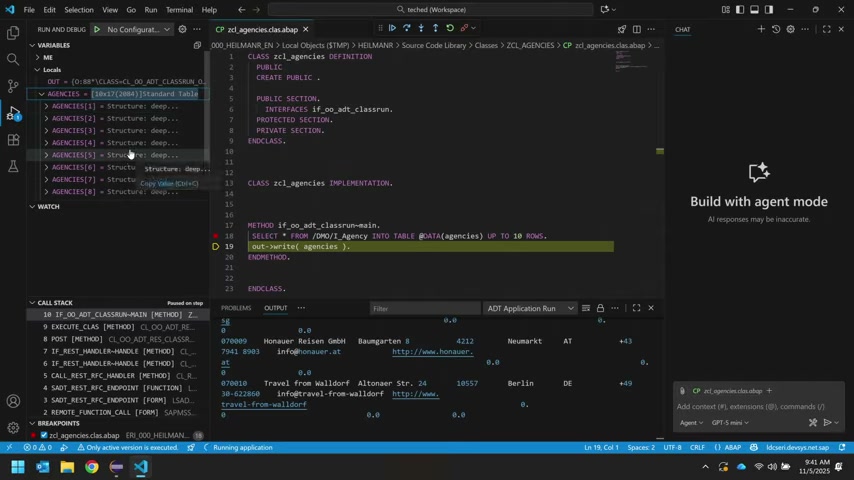The image size is (854, 480).
Task: Toggle primary side bar layout icon
Action: (740, 10)
